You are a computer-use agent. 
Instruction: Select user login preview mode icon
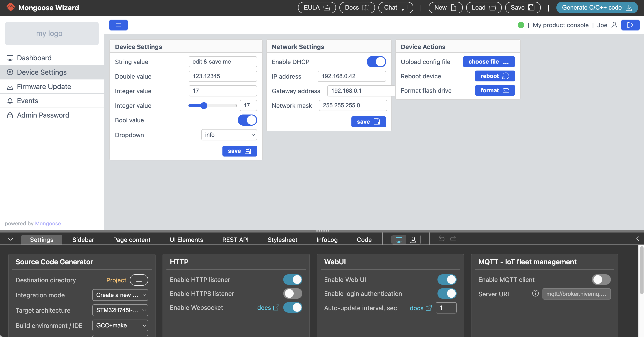(413, 239)
